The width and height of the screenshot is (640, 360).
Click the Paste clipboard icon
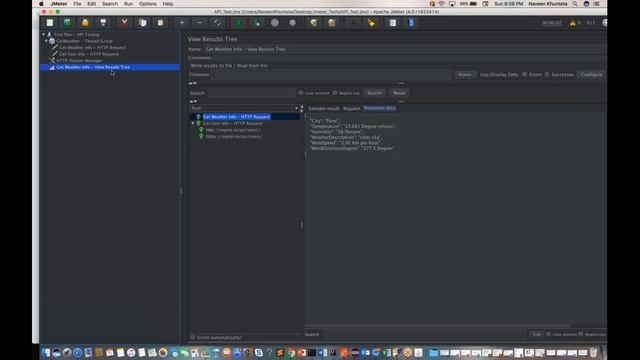(160, 23)
